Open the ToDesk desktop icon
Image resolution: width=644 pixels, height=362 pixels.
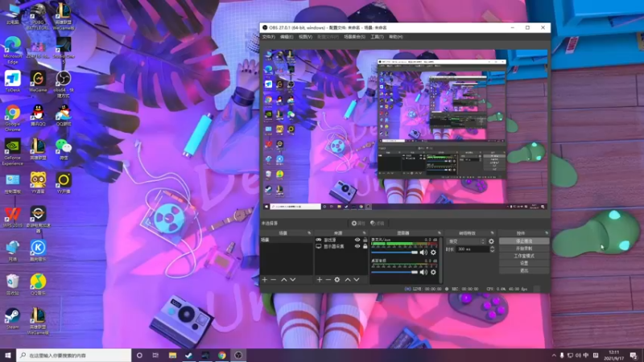[13, 81]
